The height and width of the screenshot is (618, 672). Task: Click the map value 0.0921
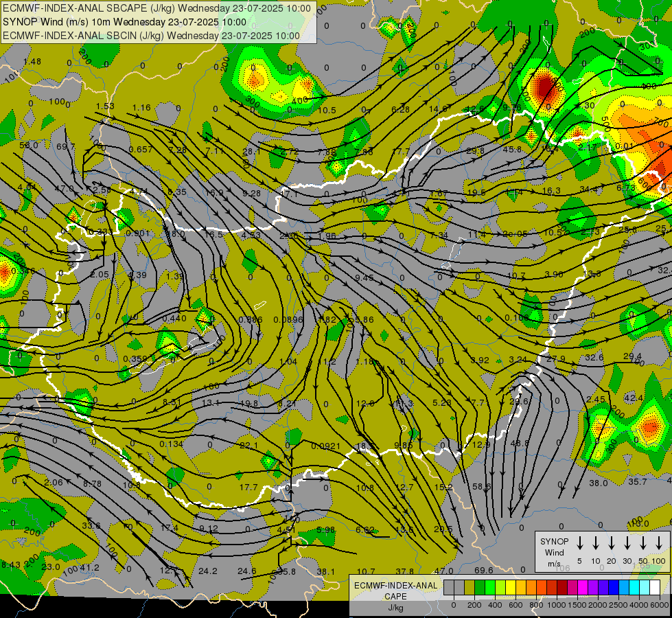point(326,446)
